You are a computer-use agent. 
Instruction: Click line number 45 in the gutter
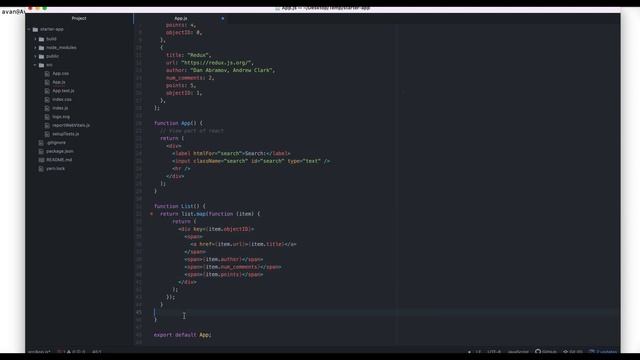pos(139,312)
